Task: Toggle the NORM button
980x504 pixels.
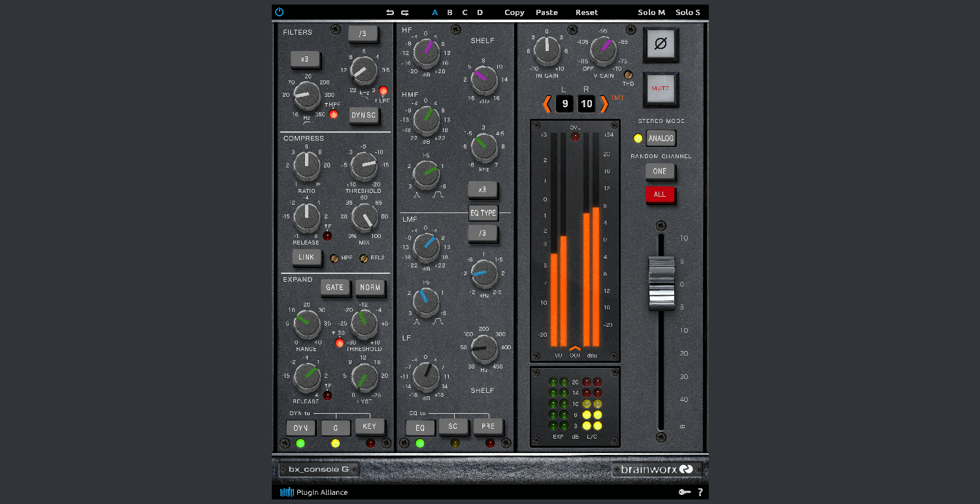Action: pos(370,288)
